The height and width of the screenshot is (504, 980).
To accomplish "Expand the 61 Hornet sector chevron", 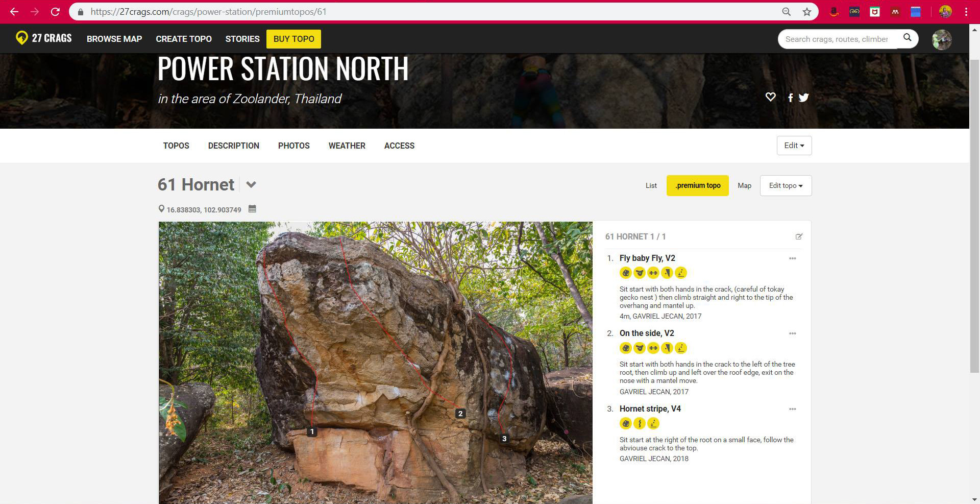I will click(x=251, y=185).
